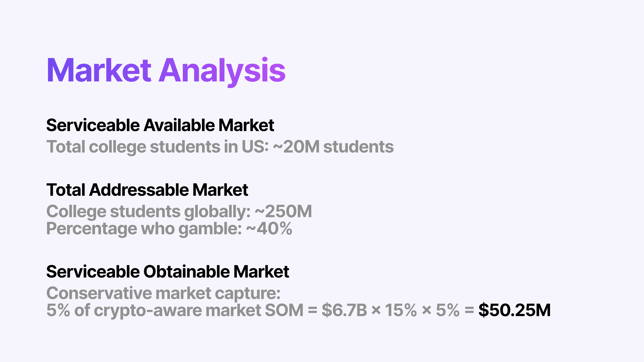Image resolution: width=644 pixels, height=362 pixels.
Task: Select the 15% multiplier in the formula
Action: 401,310
